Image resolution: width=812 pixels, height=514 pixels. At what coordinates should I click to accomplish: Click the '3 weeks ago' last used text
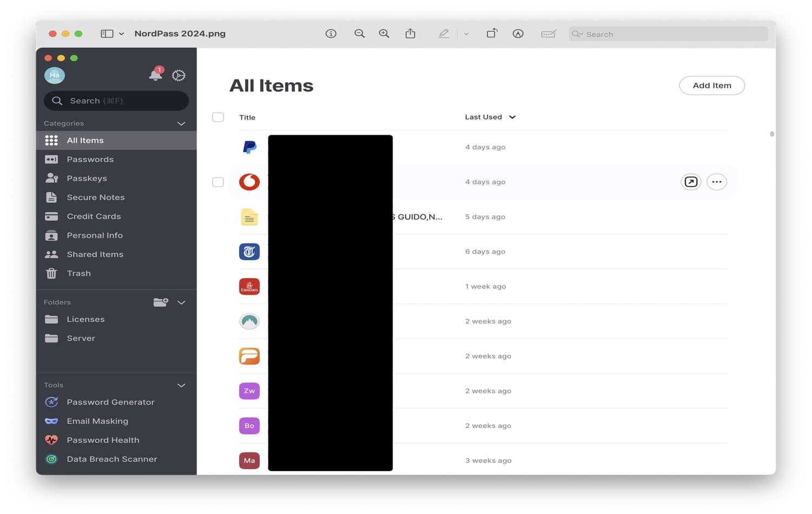[488, 460]
